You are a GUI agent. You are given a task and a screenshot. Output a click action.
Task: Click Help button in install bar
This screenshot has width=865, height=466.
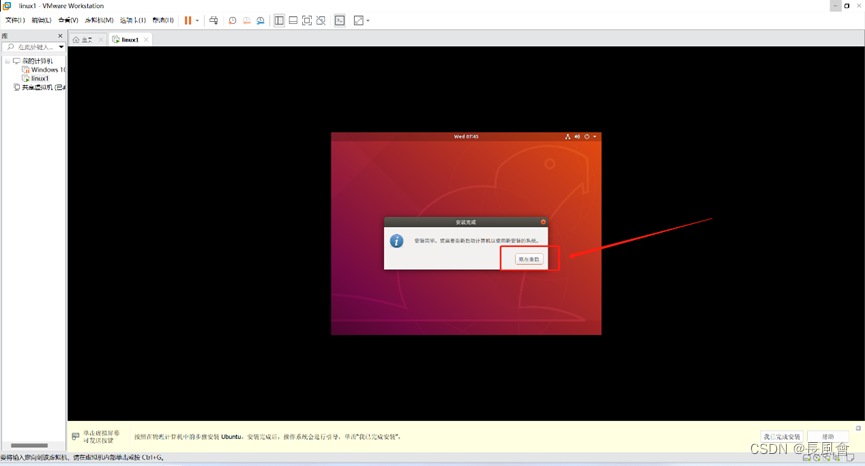828,437
